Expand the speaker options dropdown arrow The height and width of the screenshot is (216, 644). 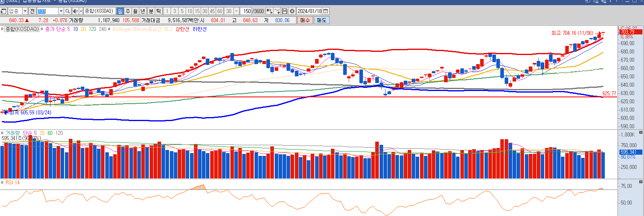[x=81, y=11]
